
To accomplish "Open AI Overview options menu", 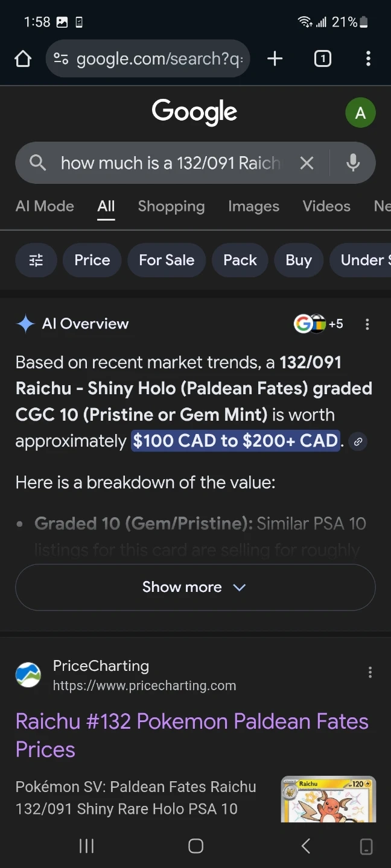I will (x=367, y=324).
